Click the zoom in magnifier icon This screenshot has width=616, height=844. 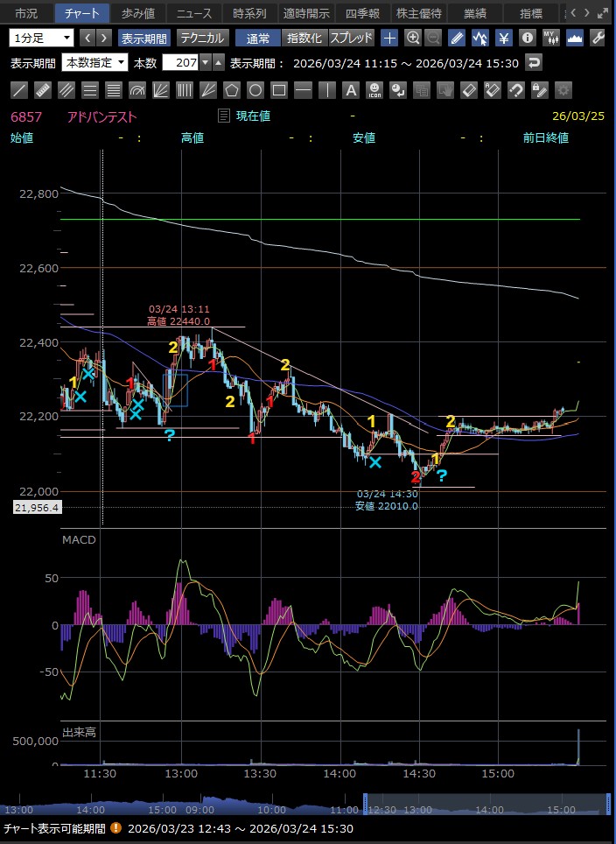(x=413, y=38)
